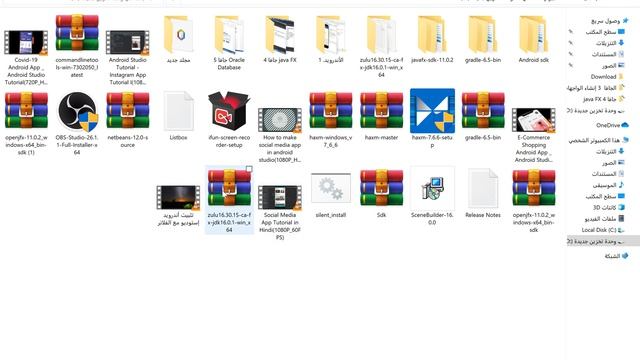Select the SceneBuilder-16.0.0 installer
Screen dimensions: 640x360
[432, 197]
